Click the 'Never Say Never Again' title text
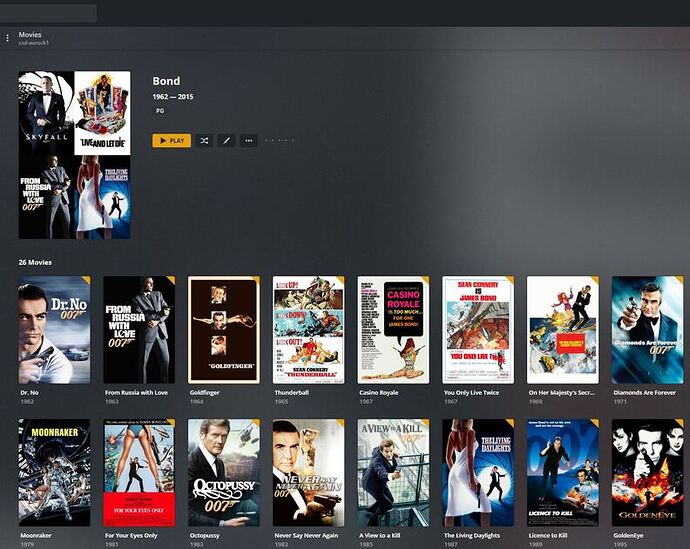 coord(306,535)
